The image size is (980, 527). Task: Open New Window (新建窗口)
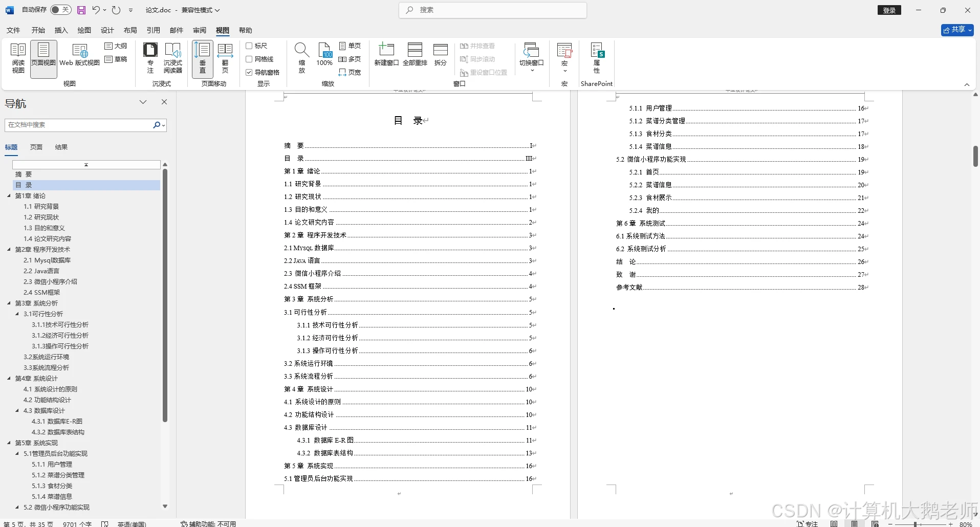pos(386,55)
